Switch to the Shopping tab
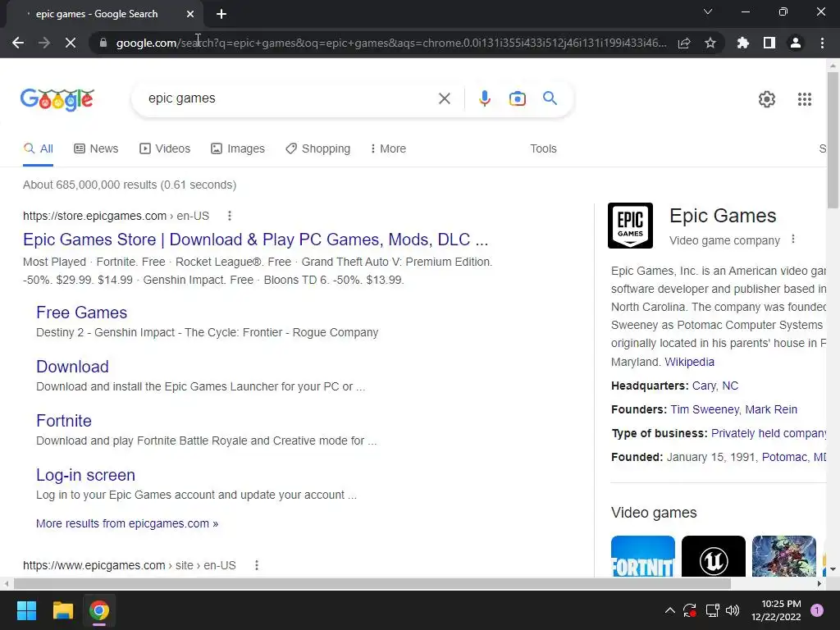This screenshot has width=840, height=630. point(317,148)
